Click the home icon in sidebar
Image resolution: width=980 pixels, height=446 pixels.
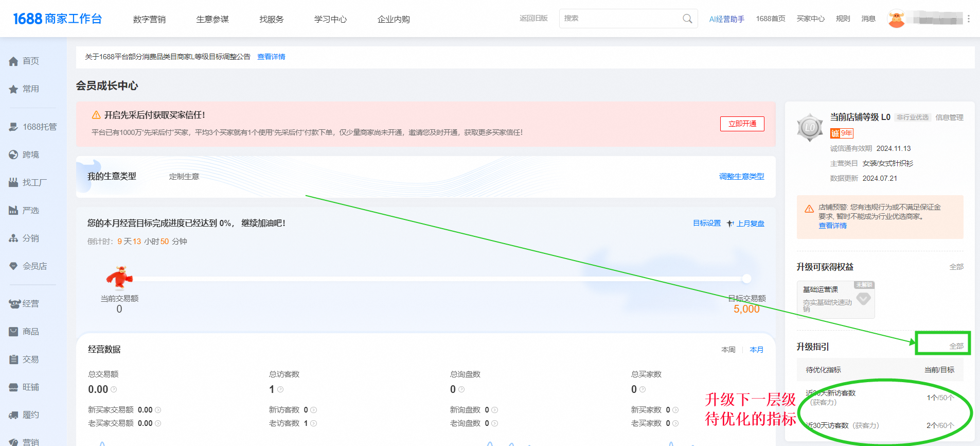(x=13, y=61)
